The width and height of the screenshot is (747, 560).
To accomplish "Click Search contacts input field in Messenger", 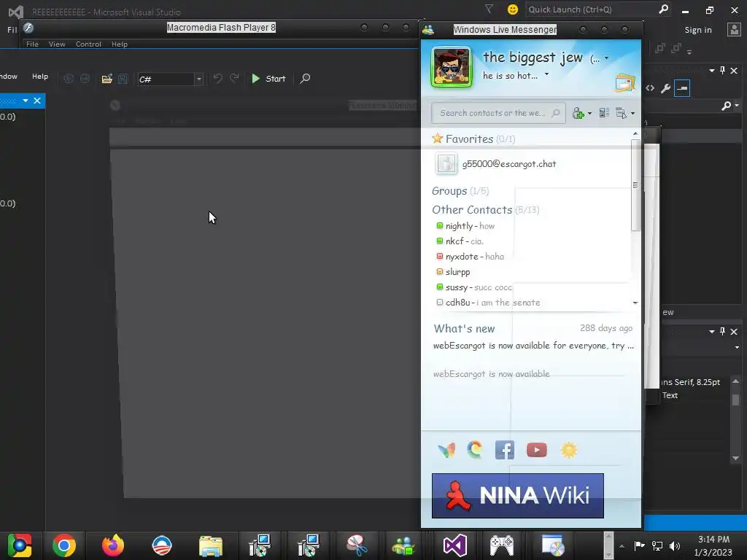I will coord(498,113).
